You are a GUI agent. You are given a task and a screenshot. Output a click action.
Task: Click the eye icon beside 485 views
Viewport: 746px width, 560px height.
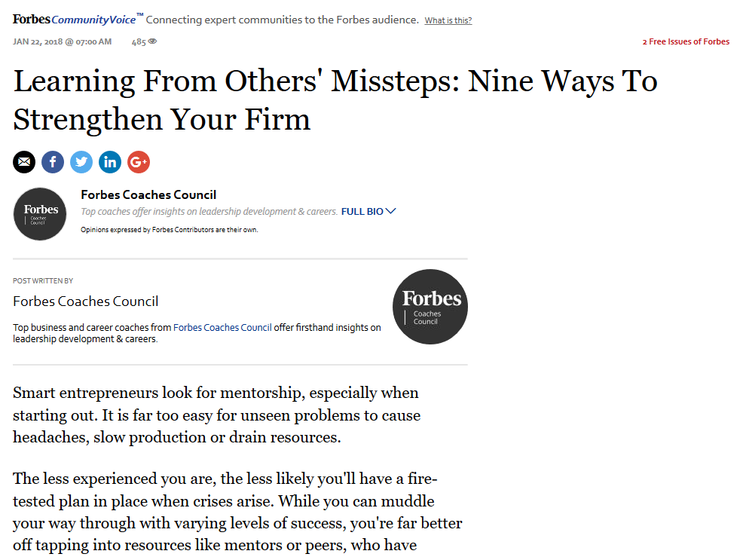point(152,42)
